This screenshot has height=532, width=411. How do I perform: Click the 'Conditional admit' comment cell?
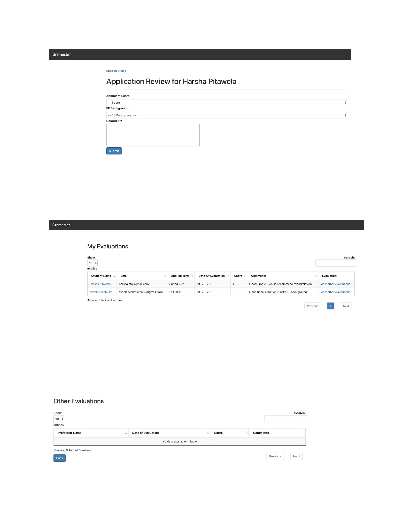point(282,292)
